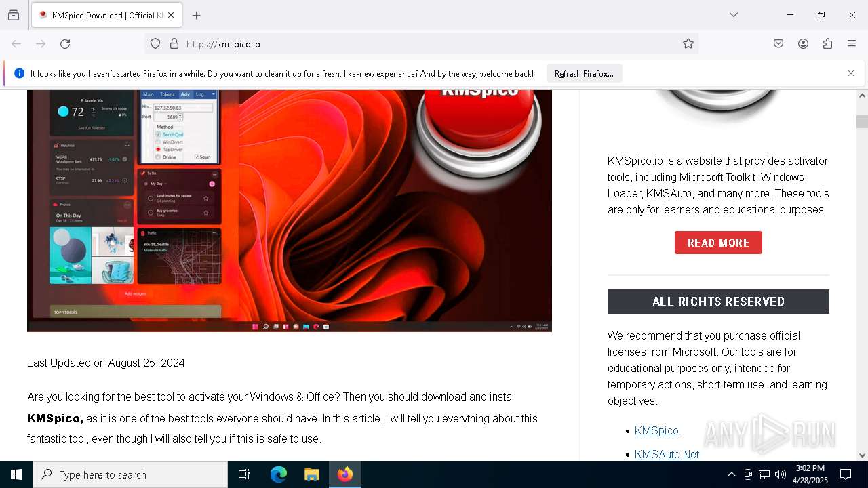The width and height of the screenshot is (868, 488).
Task: Open Windows notification center
Action: pyautogui.click(x=846, y=474)
